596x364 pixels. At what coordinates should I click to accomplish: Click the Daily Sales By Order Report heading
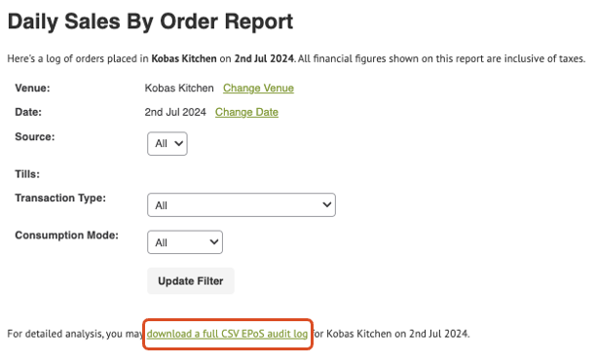tap(151, 21)
